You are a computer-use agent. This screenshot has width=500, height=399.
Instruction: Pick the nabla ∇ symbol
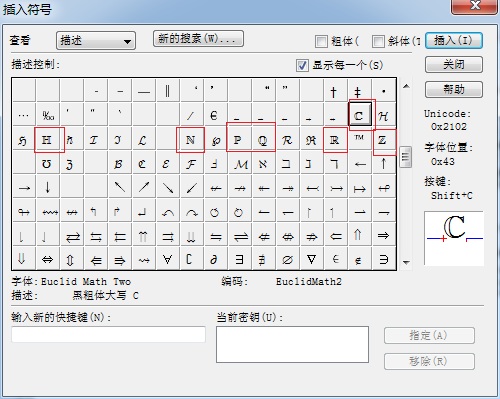(x=312, y=259)
